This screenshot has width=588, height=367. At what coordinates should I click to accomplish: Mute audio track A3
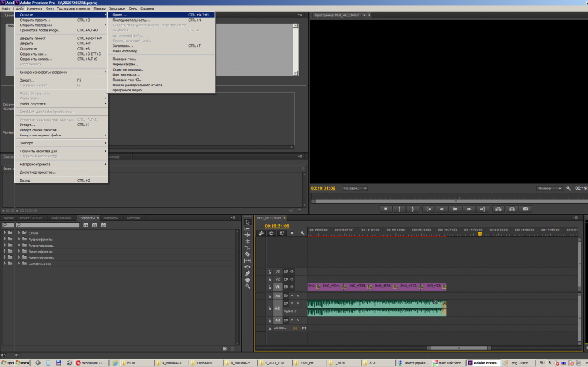coord(292,320)
